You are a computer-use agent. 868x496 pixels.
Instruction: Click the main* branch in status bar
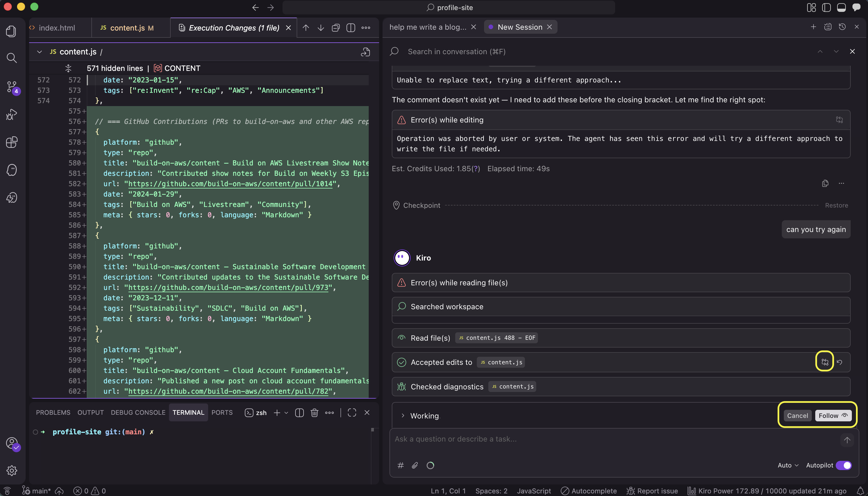(x=36, y=491)
